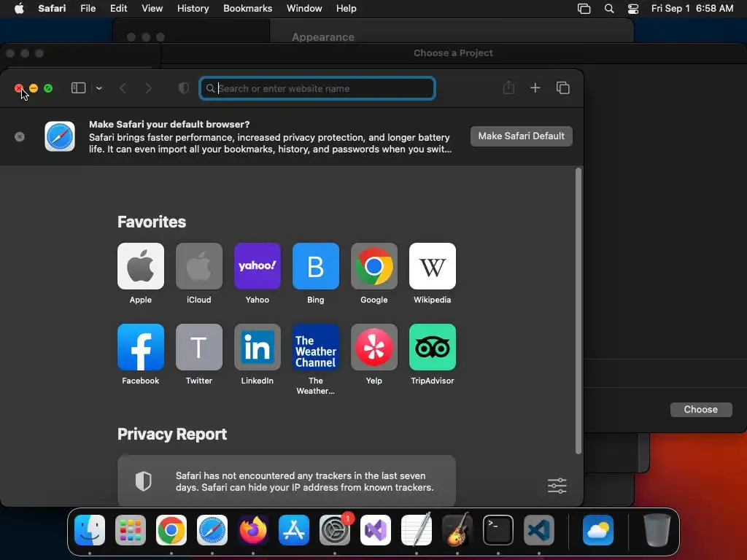Open the LinkedIn favorite

tap(258, 354)
